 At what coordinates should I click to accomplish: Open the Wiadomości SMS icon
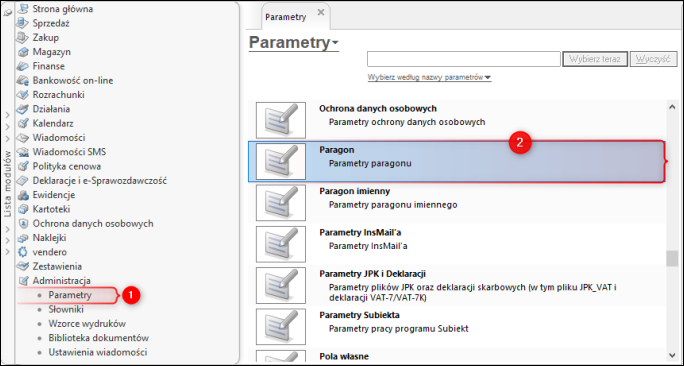[x=22, y=152]
